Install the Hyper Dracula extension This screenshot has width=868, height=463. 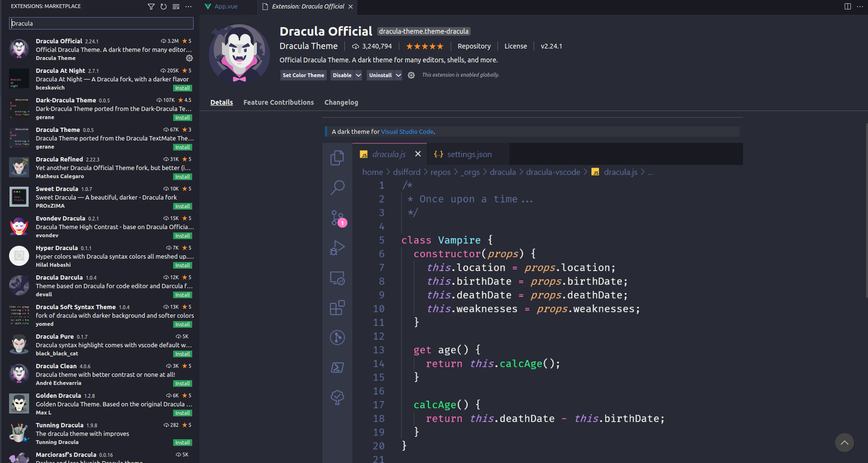point(183,265)
